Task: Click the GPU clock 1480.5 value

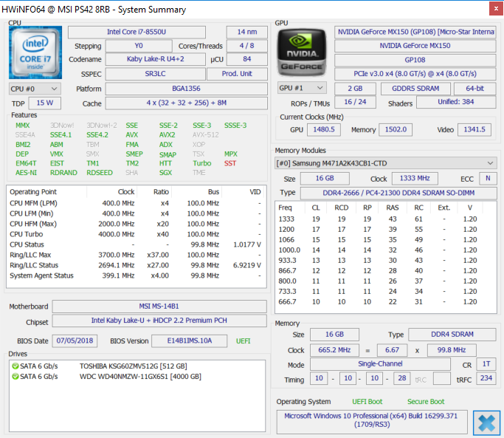Action: (324, 129)
